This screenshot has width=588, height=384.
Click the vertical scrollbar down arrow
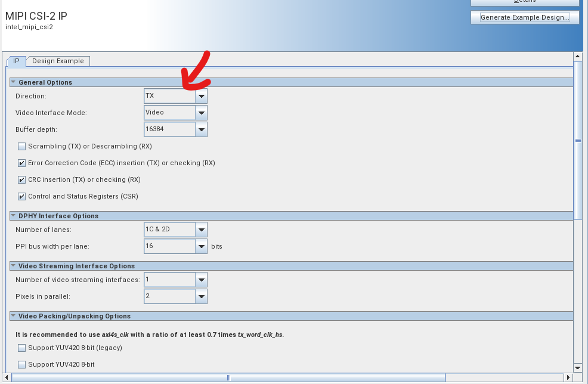click(577, 368)
